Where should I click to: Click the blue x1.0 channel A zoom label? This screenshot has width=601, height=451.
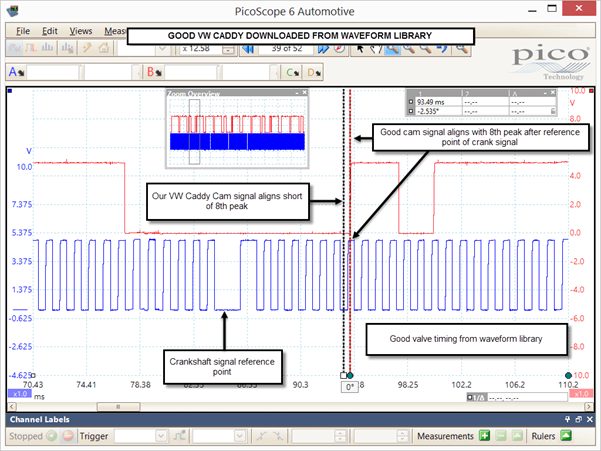[20, 394]
